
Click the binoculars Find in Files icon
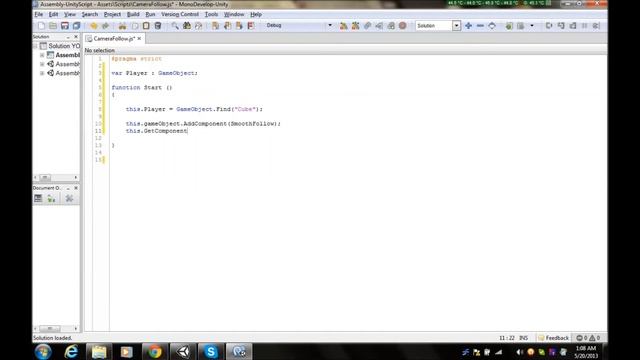[187, 26]
